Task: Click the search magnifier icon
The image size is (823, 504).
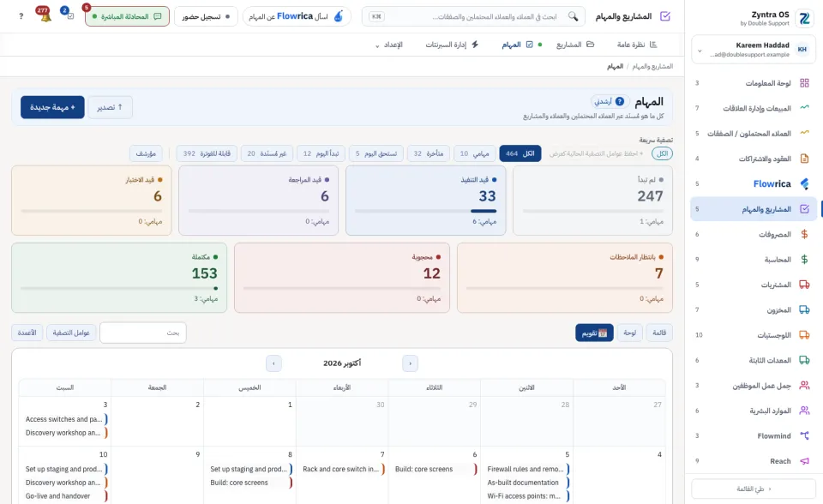Action: (x=574, y=16)
